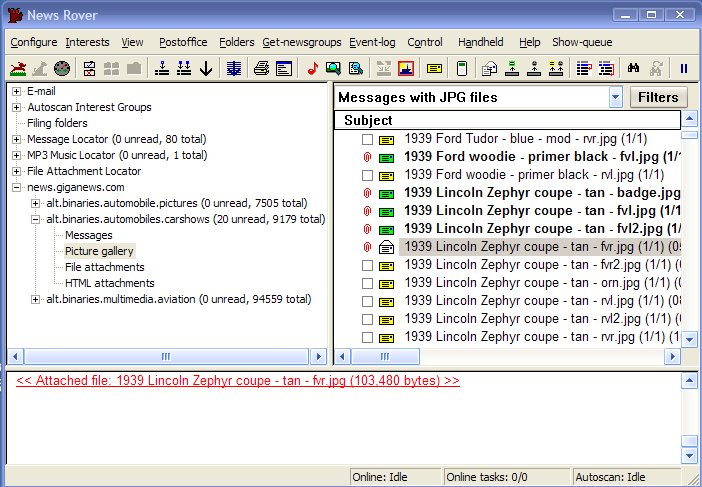This screenshot has height=487, width=702.
Task: Click the message list horizontal scroll thumb
Action: coord(385,357)
